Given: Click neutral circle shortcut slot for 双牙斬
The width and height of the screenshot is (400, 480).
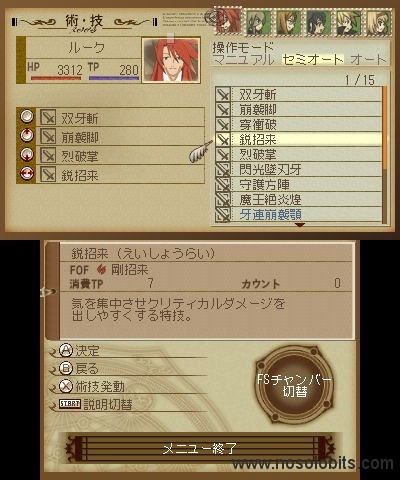Looking at the screenshot, I should [27, 117].
